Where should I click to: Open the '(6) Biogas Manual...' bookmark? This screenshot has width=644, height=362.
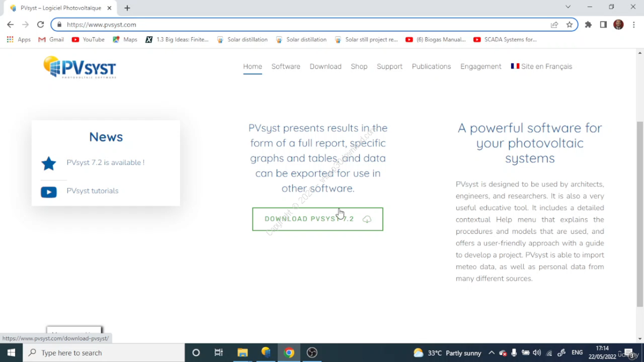tap(436, 40)
